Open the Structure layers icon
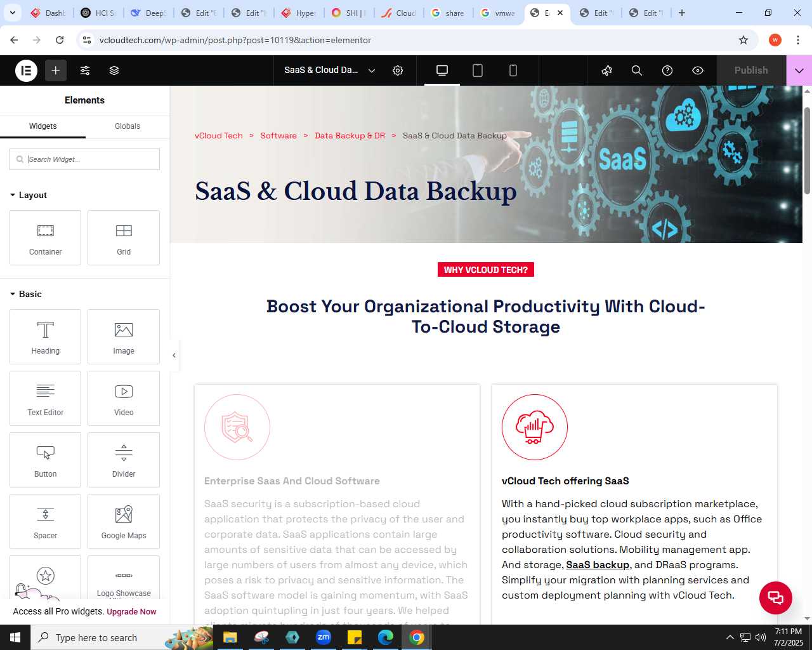 point(114,70)
